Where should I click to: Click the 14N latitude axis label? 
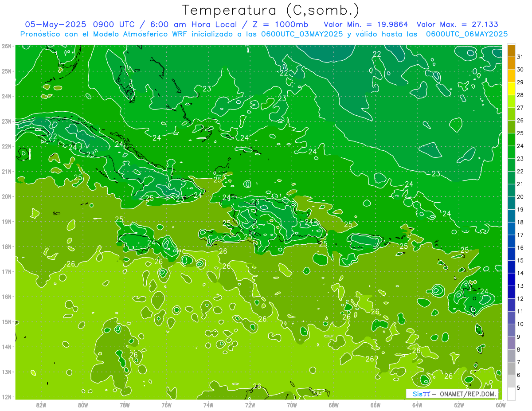[7, 347]
